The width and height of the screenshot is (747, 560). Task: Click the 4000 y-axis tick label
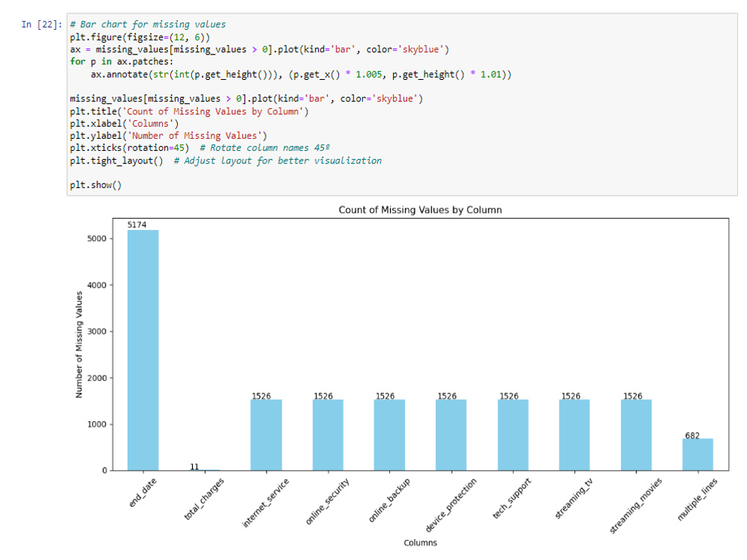tap(96, 285)
